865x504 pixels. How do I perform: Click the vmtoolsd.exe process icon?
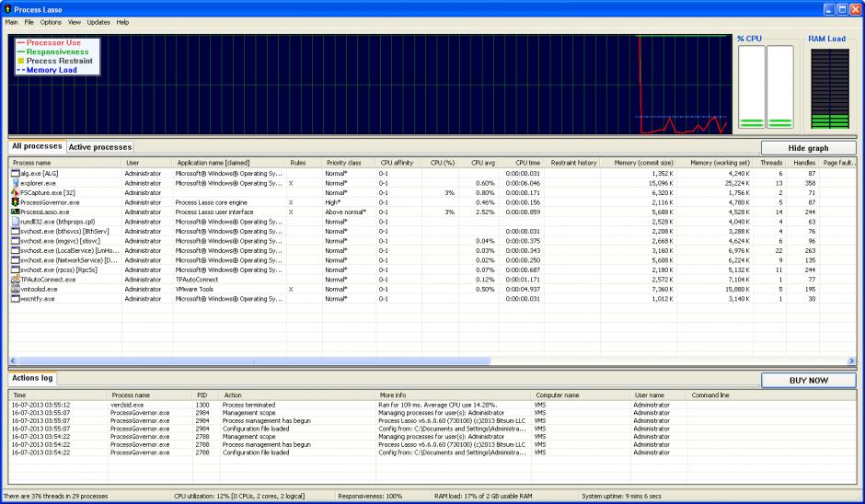pos(16,289)
